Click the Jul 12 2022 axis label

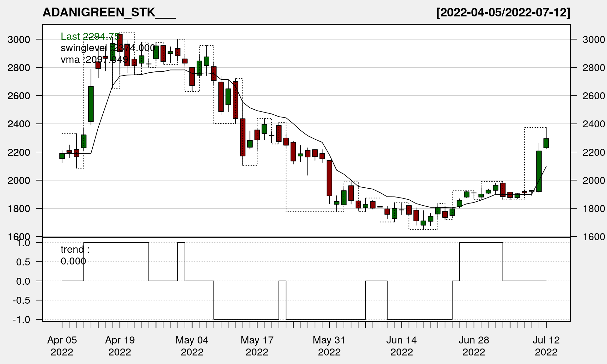tap(546, 346)
